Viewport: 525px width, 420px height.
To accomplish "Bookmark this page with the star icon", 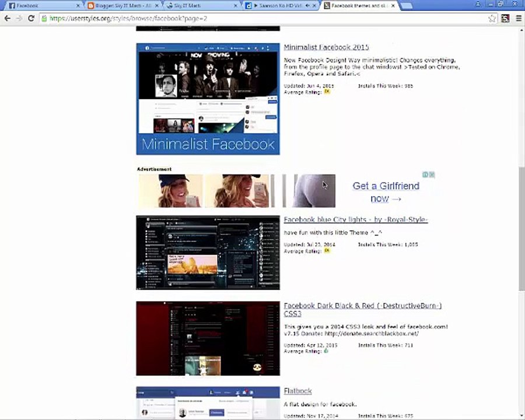I will (492, 19).
